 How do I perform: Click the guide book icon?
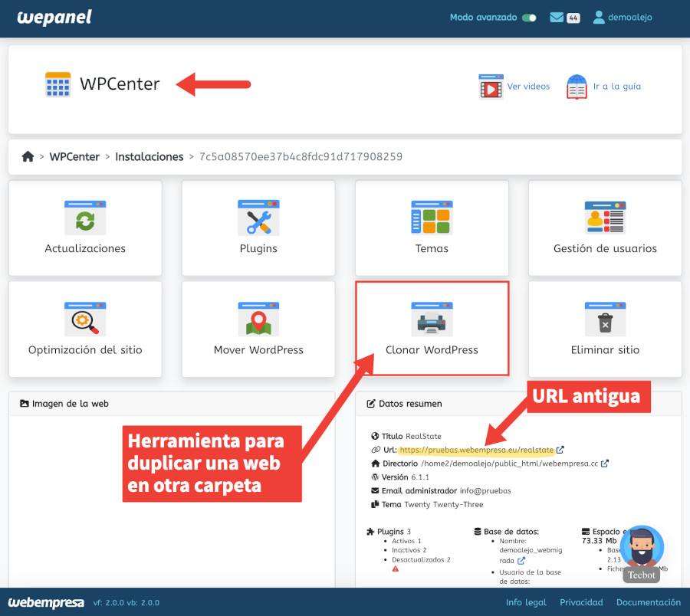577,87
